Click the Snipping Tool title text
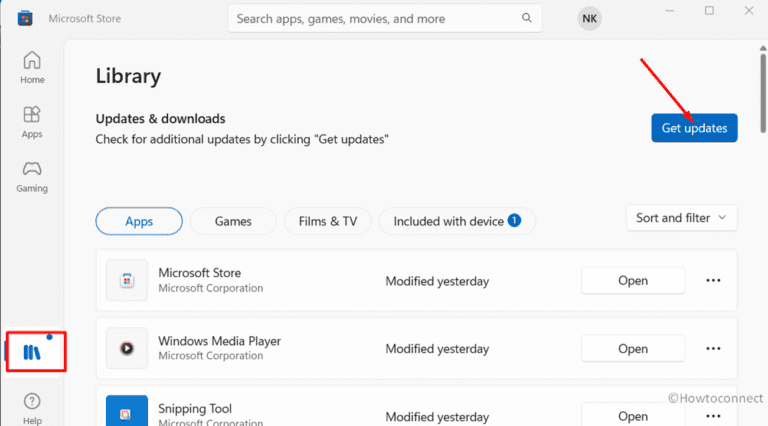 [195, 408]
